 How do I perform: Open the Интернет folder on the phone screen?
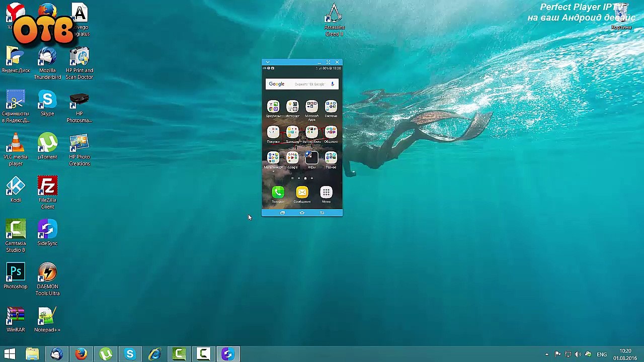click(292, 109)
